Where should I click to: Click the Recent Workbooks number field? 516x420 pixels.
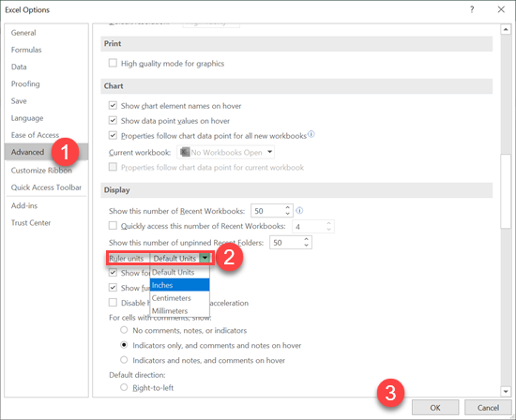[268, 211]
